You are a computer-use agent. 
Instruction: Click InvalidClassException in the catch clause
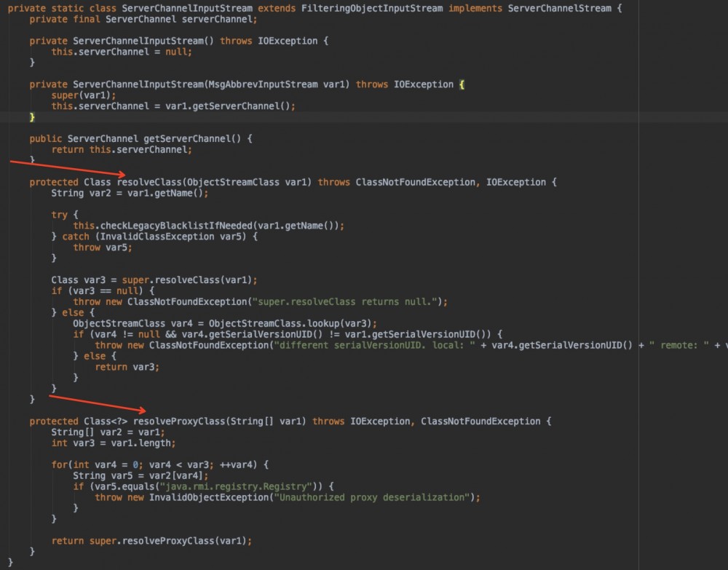(x=157, y=237)
